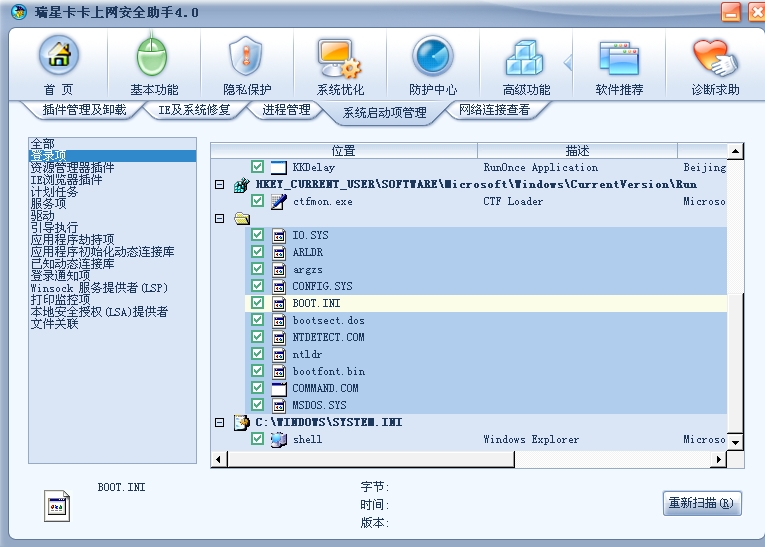Viewport: 765px width, 547px height.
Task: Click the IO.SYS file icon
Action: tap(279, 236)
